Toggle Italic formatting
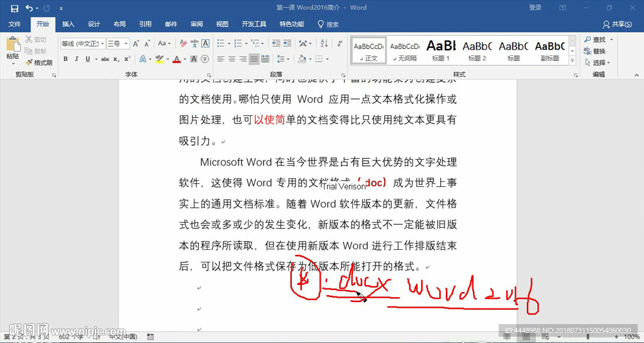 [76, 59]
